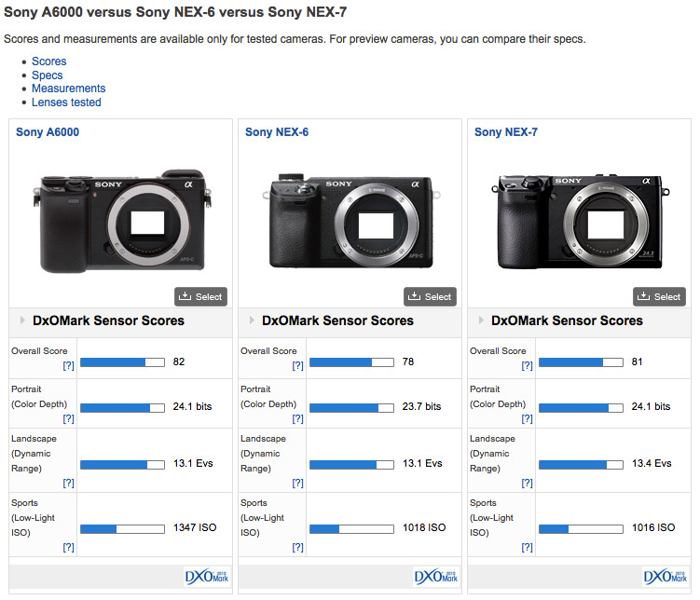700x600 pixels.
Task: Click A6000 Landscape Dynamic Range bar
Action: (122, 465)
